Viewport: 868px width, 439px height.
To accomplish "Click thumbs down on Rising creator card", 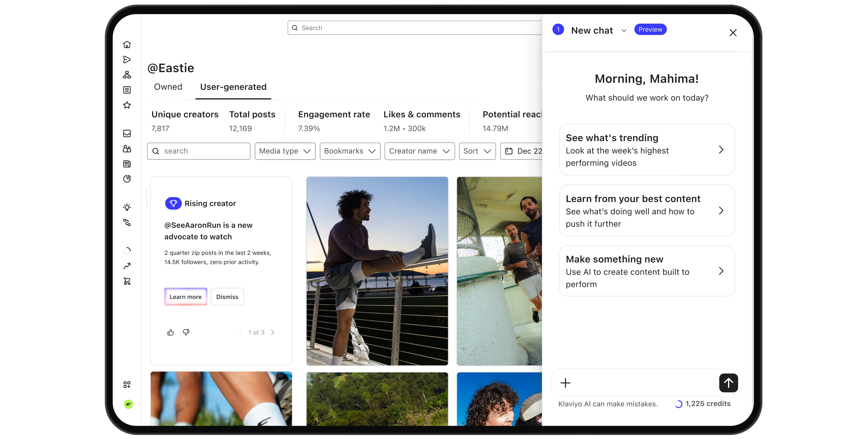I will coord(186,332).
